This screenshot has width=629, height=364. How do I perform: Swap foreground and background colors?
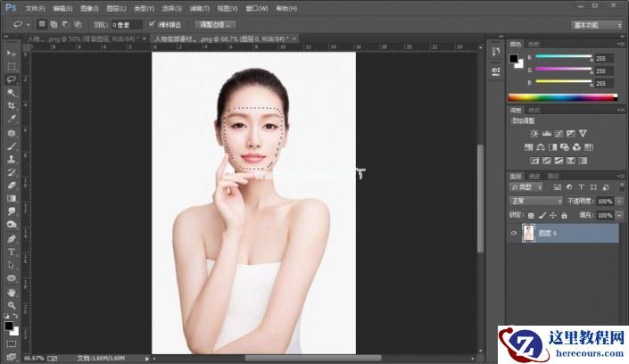click(x=15, y=316)
